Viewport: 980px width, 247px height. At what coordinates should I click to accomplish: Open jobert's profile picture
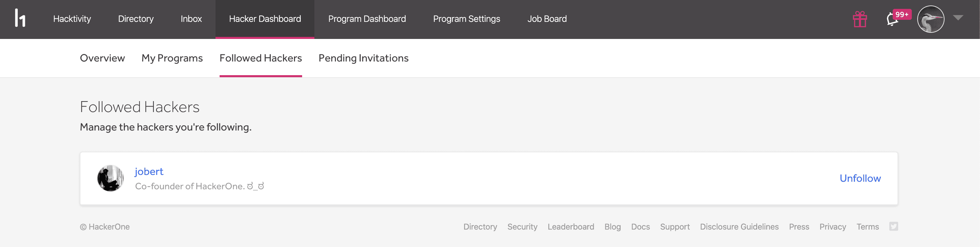click(x=110, y=178)
